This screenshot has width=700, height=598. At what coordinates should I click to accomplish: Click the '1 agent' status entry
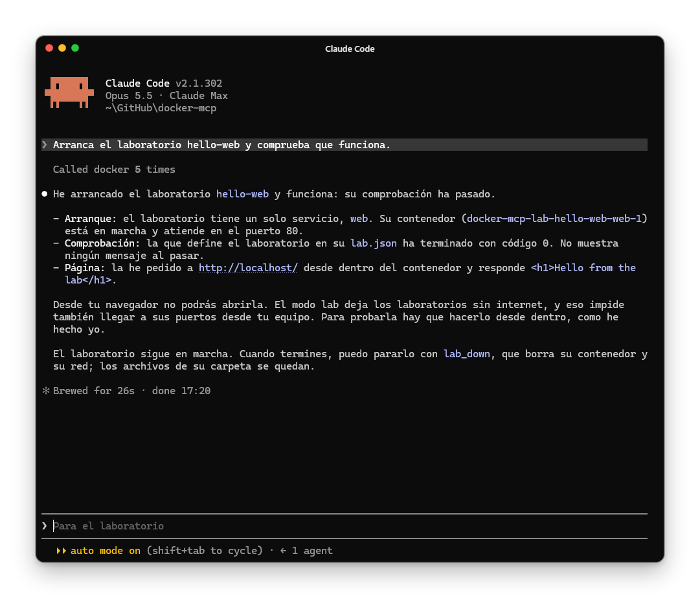click(x=312, y=551)
